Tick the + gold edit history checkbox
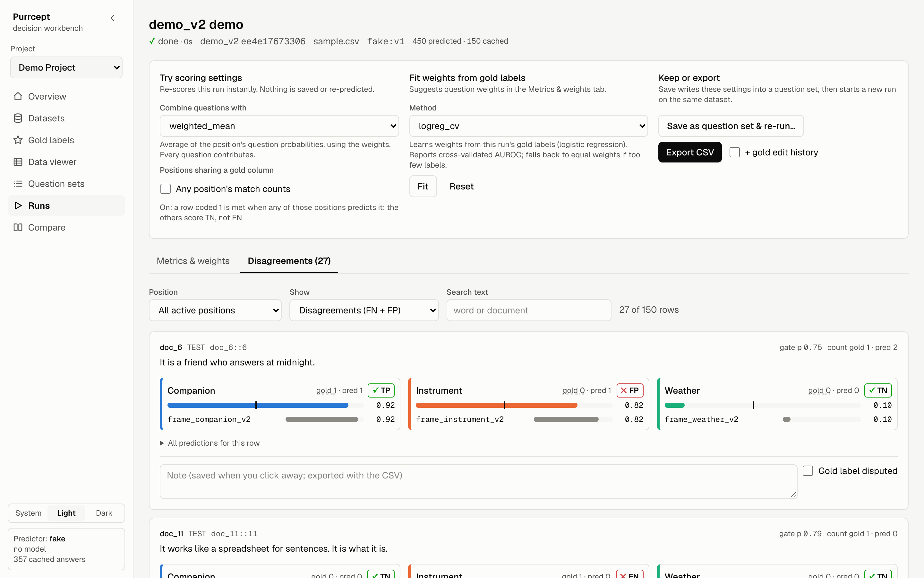 [734, 152]
